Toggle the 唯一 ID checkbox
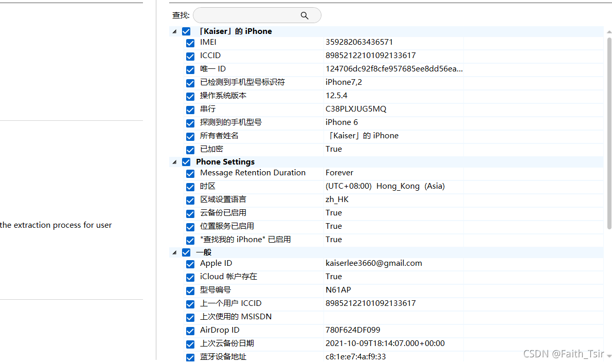 pos(190,69)
